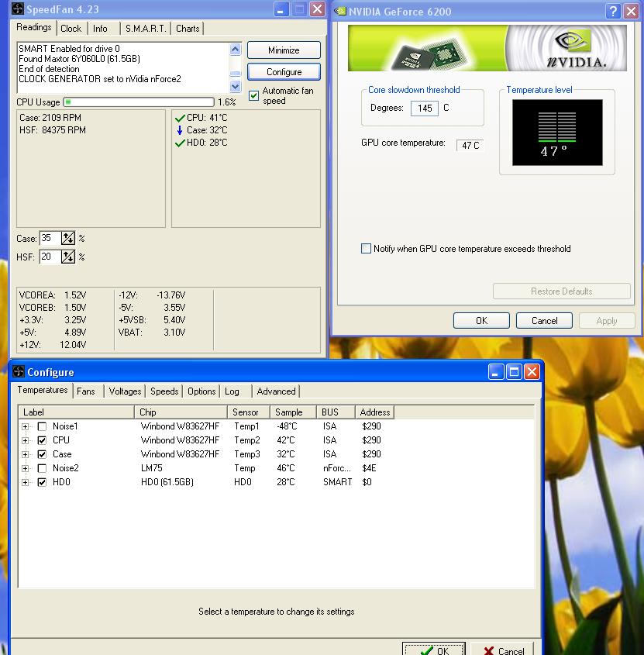Click the SpeedFan title bar fan icon
Image resolution: width=644 pixels, height=655 pixels.
(18, 9)
